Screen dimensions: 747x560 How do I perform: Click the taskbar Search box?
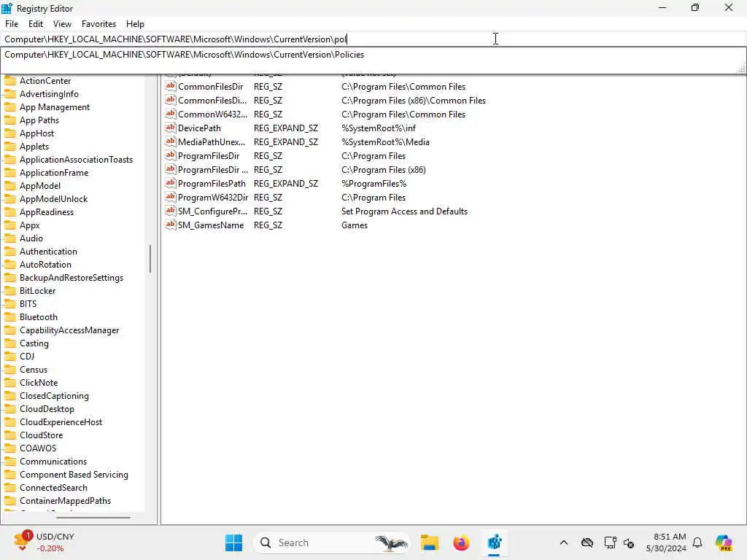(x=332, y=542)
